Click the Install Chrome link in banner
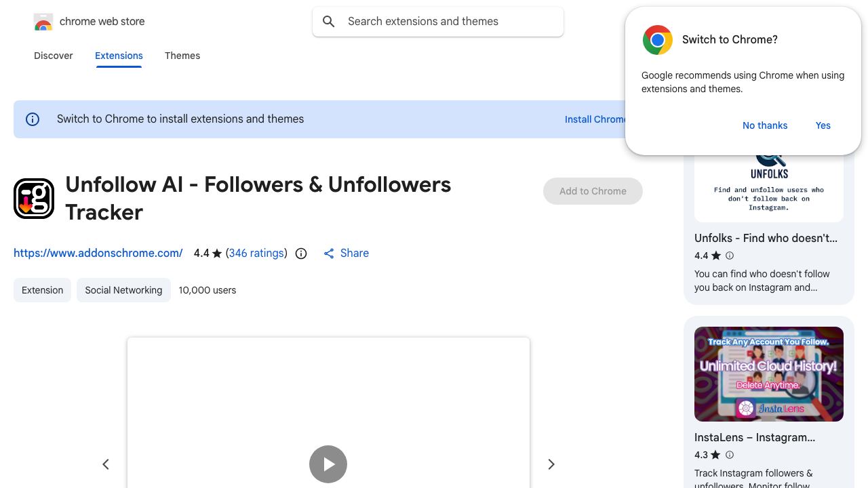 [x=595, y=119]
